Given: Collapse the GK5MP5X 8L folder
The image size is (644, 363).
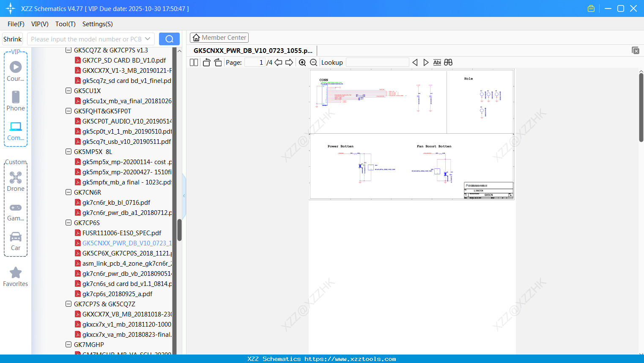Looking at the screenshot, I should 69,152.
